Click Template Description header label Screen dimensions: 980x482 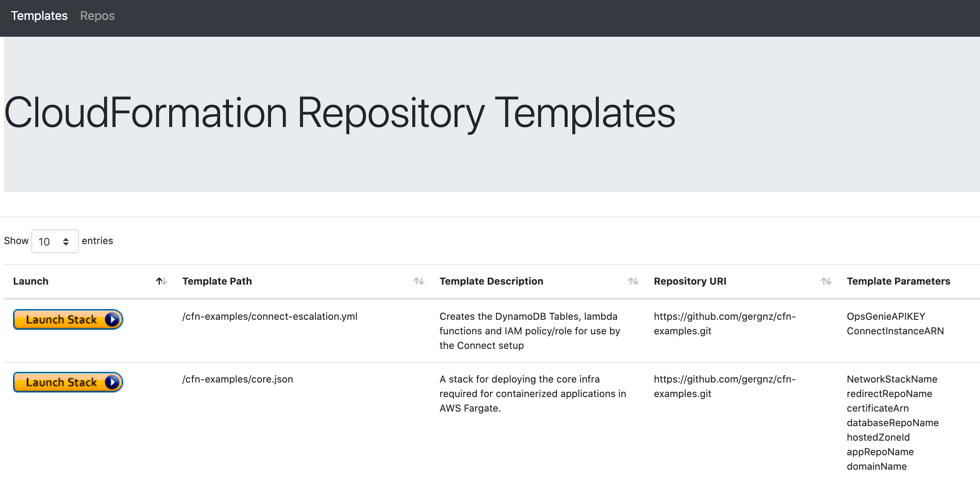tap(491, 282)
